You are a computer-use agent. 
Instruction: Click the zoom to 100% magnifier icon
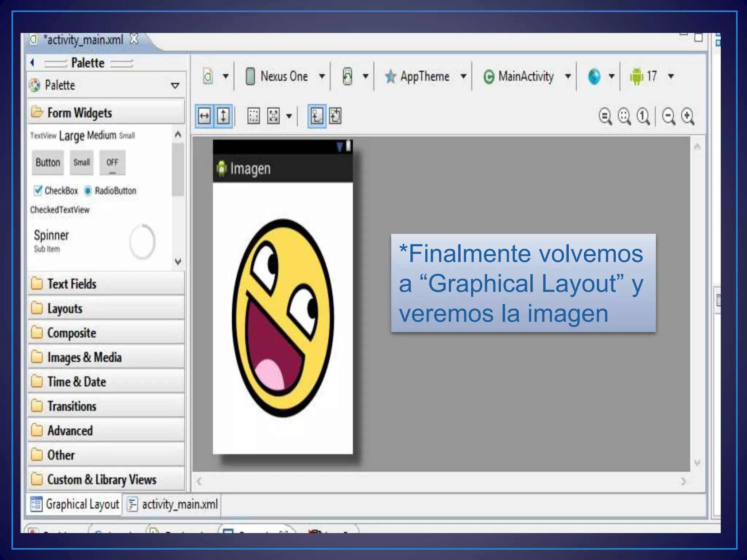point(643,117)
